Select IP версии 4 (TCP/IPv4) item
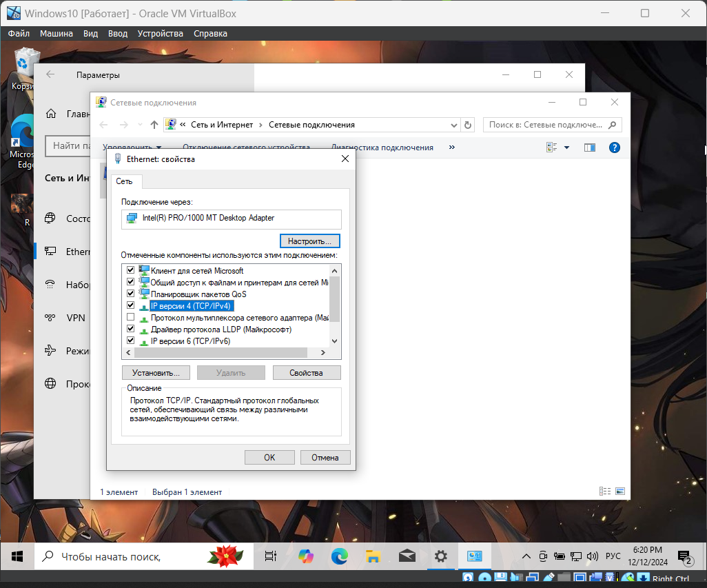Image resolution: width=707 pixels, height=588 pixels. coord(191,306)
